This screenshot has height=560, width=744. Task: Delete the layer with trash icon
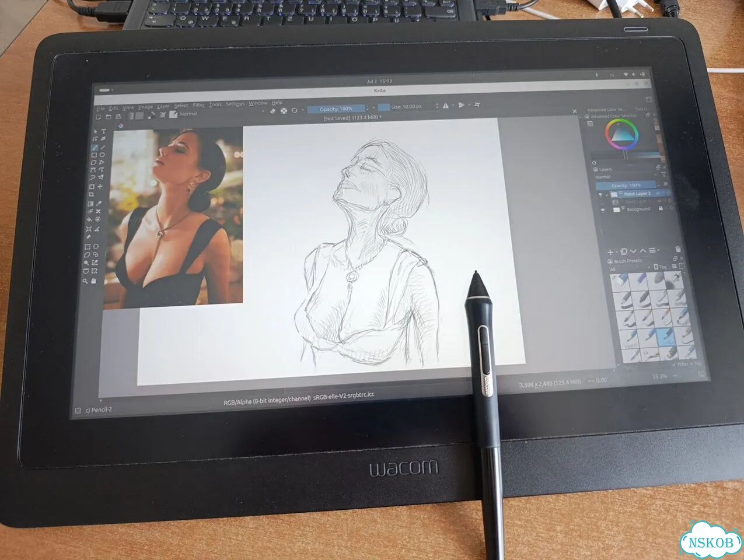[678, 249]
